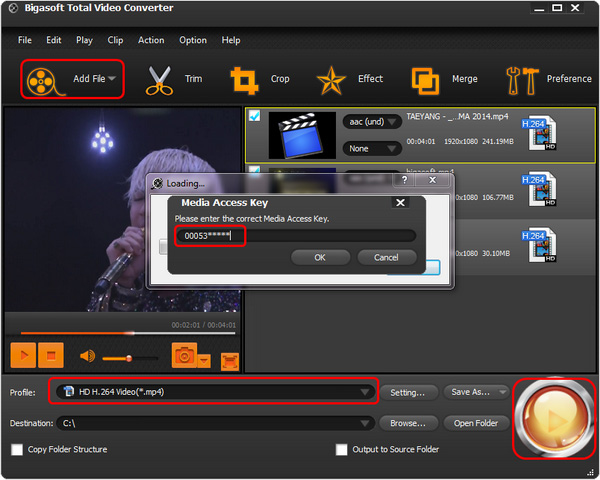Close the Loading dialog

(432, 180)
